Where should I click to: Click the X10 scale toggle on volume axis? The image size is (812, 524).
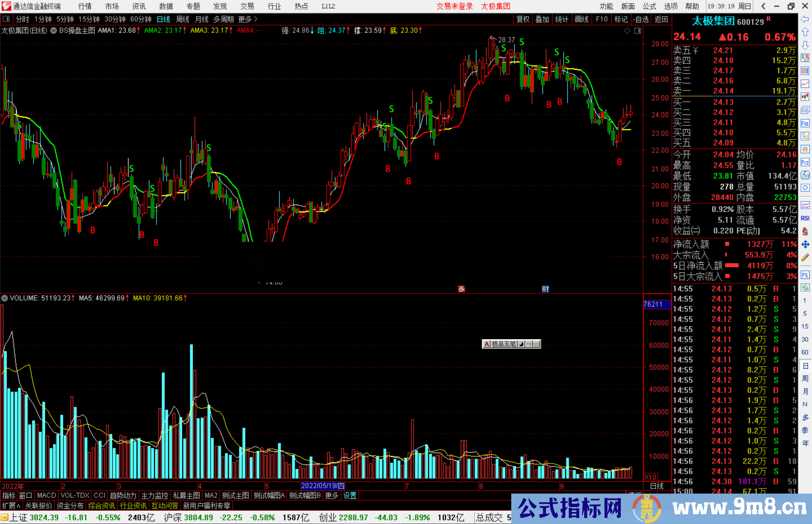651,477
